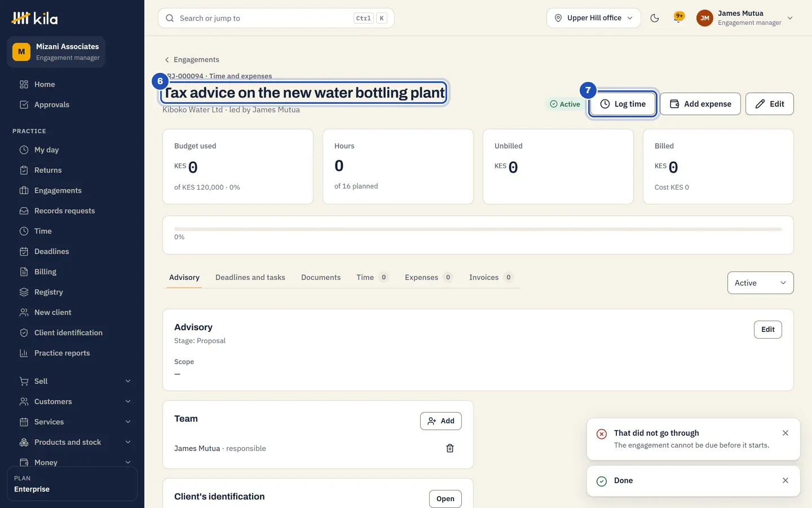Toggle dark mode with the moon icon

coord(655,18)
